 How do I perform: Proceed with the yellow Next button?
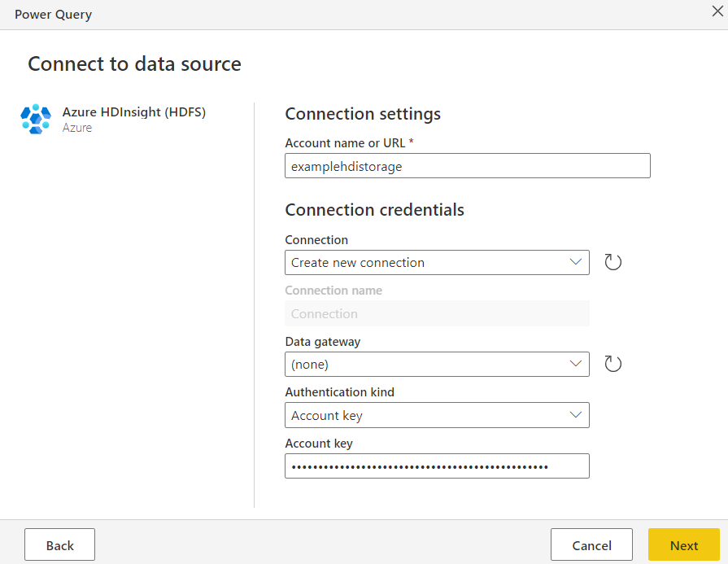click(683, 545)
